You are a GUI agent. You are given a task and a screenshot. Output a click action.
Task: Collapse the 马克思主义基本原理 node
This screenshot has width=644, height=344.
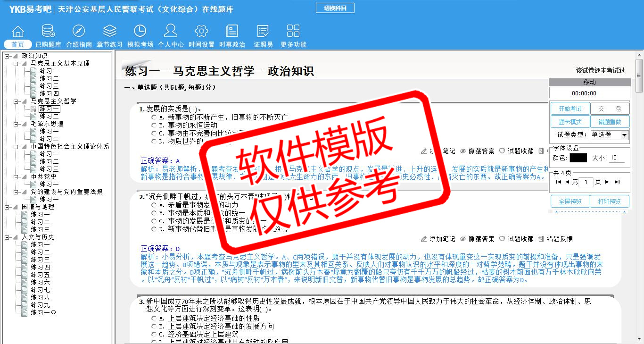16,63
